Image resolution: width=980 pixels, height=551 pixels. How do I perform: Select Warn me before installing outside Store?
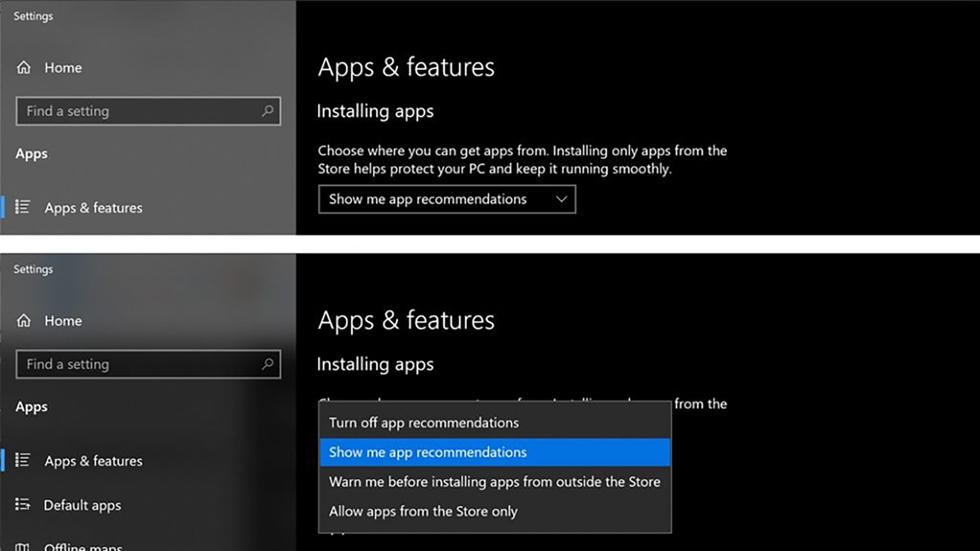click(495, 482)
